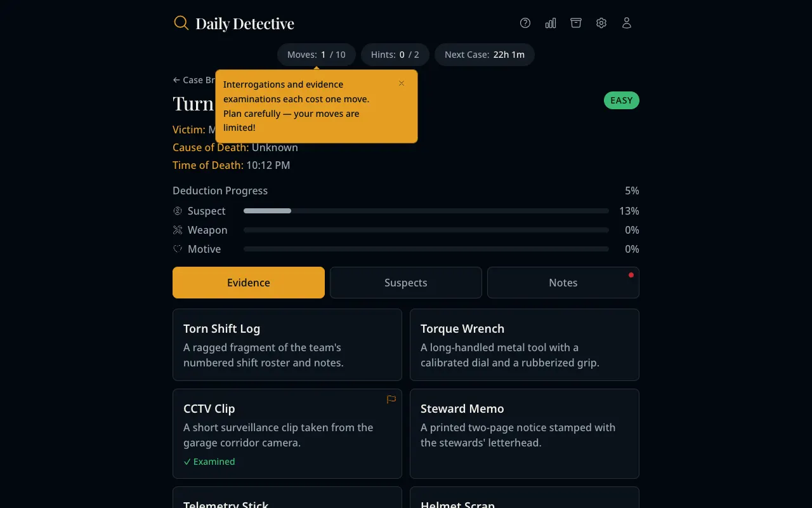
Task: Go back via the Case Briefing link
Action: coord(194,80)
